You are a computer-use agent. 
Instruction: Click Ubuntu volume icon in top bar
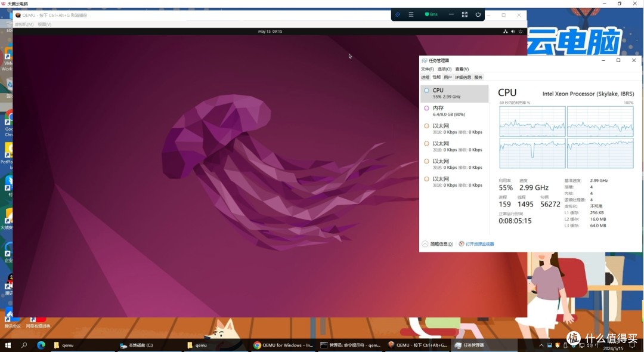point(513,31)
